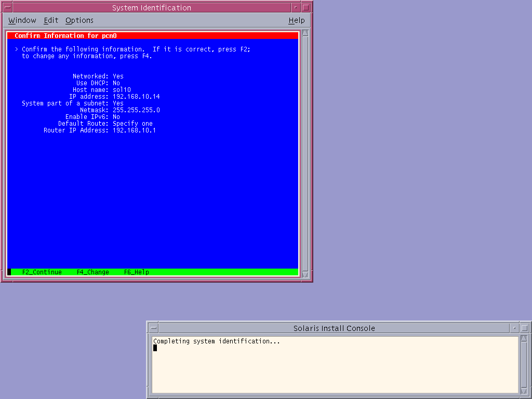Click F4_Change in the green function bar
The height and width of the screenshot is (399, 532).
[x=92, y=272]
